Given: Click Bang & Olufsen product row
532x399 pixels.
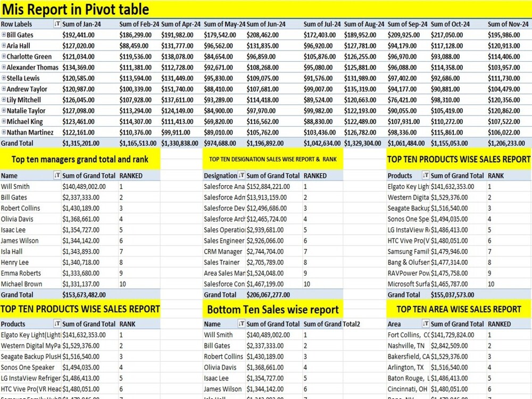Looking at the screenshot, I should coord(408,263).
